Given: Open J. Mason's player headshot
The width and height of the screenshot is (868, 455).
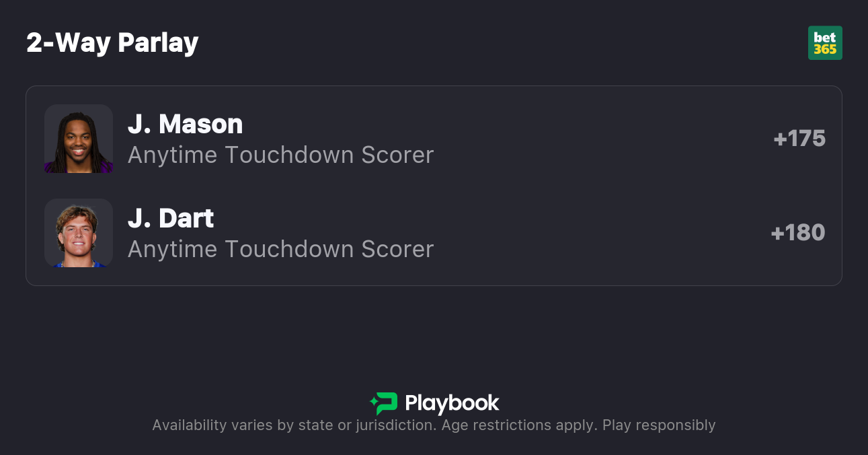Looking at the screenshot, I should (79, 139).
